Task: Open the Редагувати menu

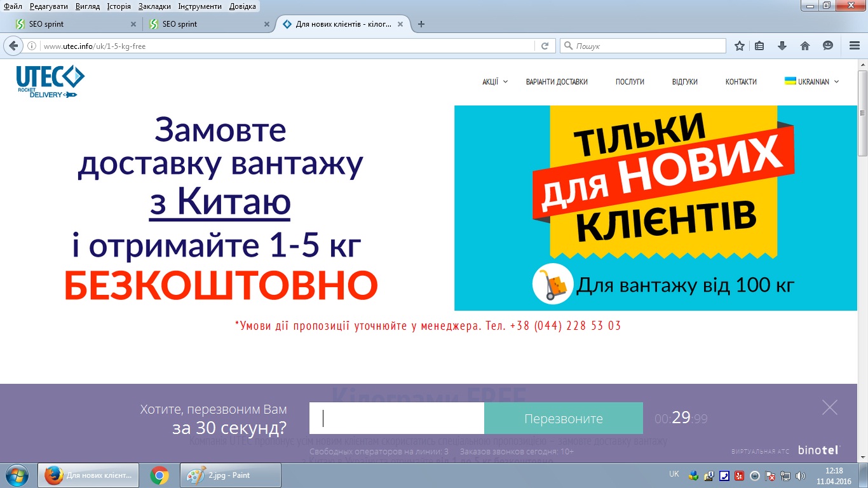Action: click(x=48, y=6)
